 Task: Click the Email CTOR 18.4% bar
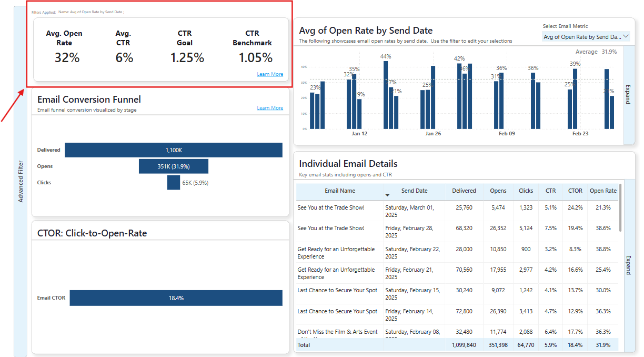(176, 298)
